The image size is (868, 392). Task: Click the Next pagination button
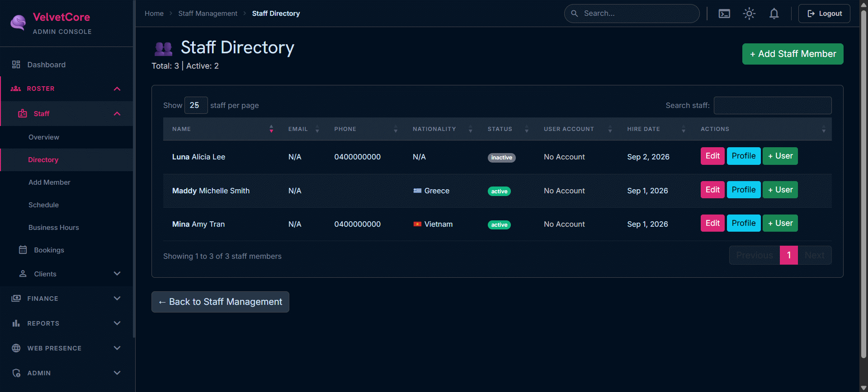815,255
